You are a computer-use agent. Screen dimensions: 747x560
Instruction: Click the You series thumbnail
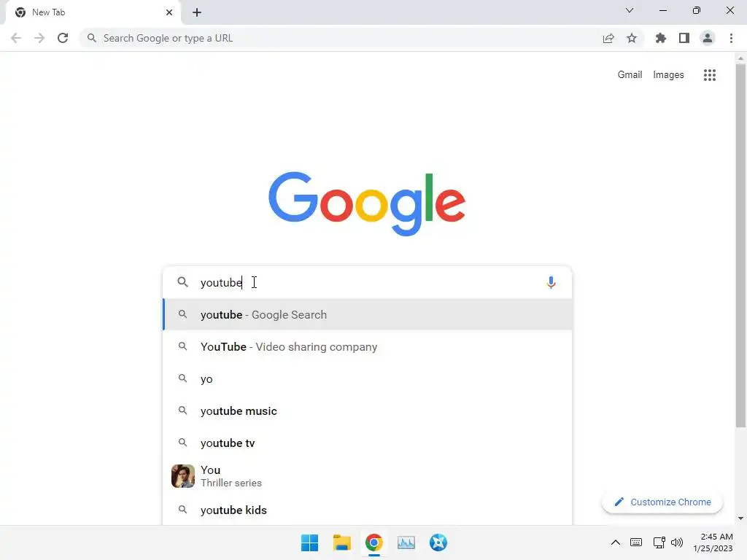(183, 476)
